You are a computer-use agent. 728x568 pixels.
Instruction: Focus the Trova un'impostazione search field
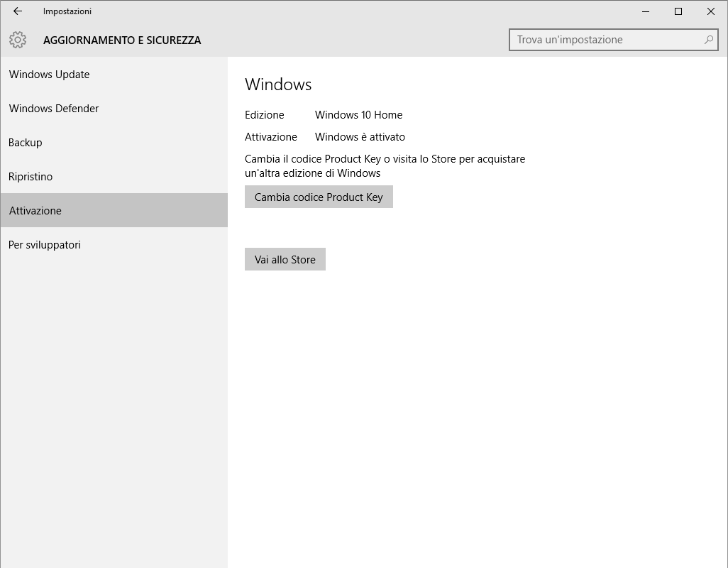[613, 40]
